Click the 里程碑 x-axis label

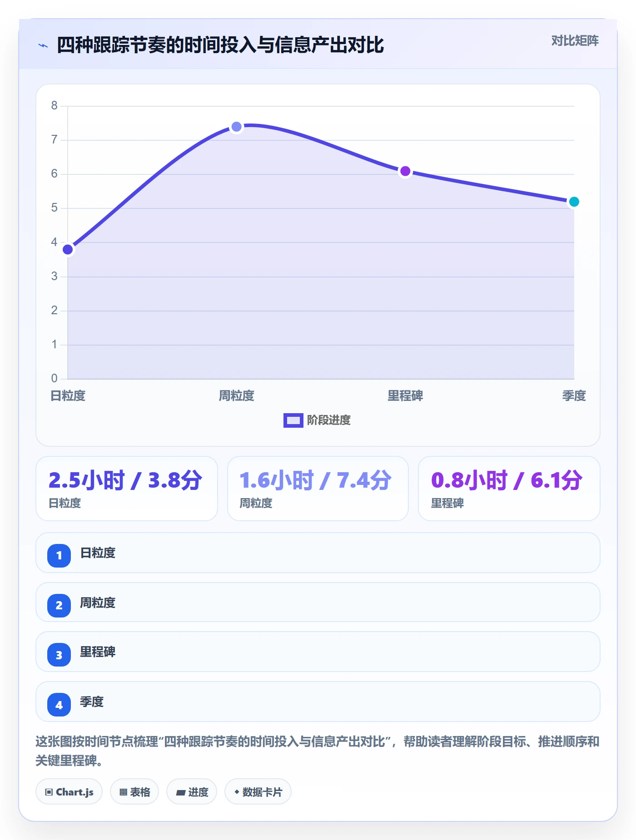pos(405,396)
